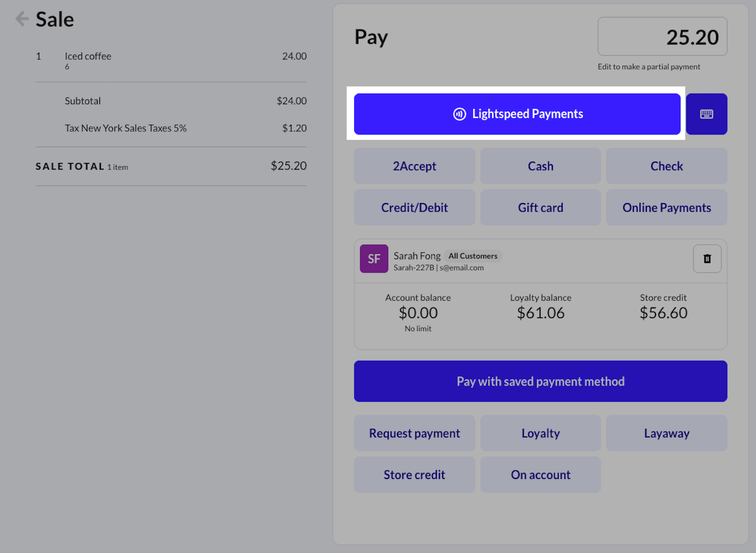The width and height of the screenshot is (756, 553).
Task: Click Edit to make a partial payment hint
Action: tap(649, 67)
